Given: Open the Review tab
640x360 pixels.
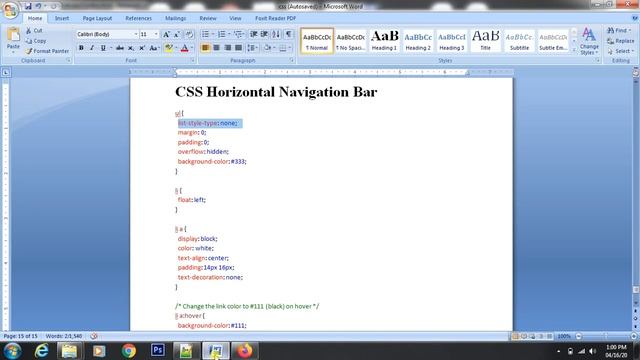Looking at the screenshot, I should click(208, 18).
